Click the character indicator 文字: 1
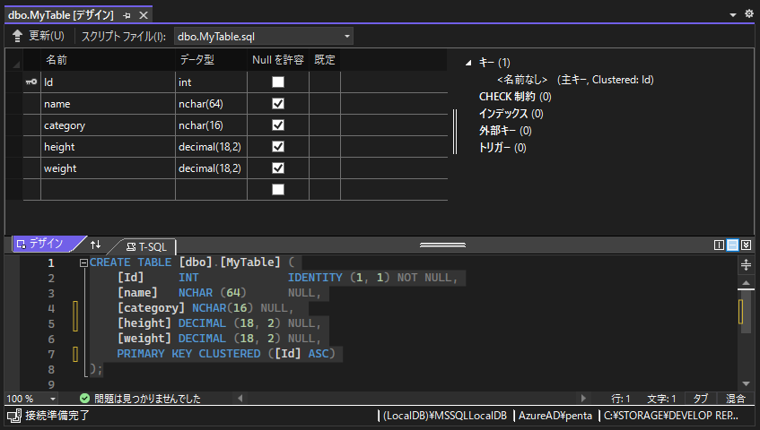Viewport: 760px width, 430px height. tap(661, 399)
